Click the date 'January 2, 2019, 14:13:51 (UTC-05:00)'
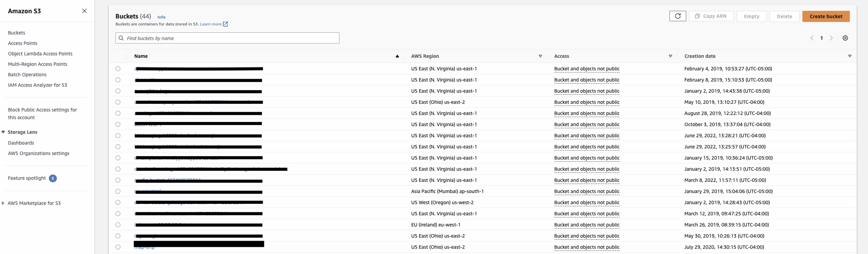Screen dimensions: 868x254 (x=727, y=169)
